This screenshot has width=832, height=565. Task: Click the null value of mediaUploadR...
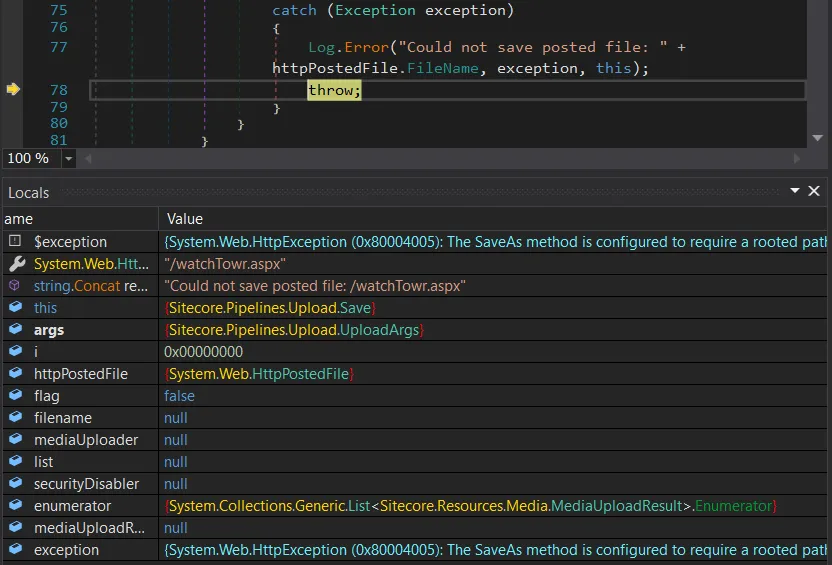click(x=176, y=528)
